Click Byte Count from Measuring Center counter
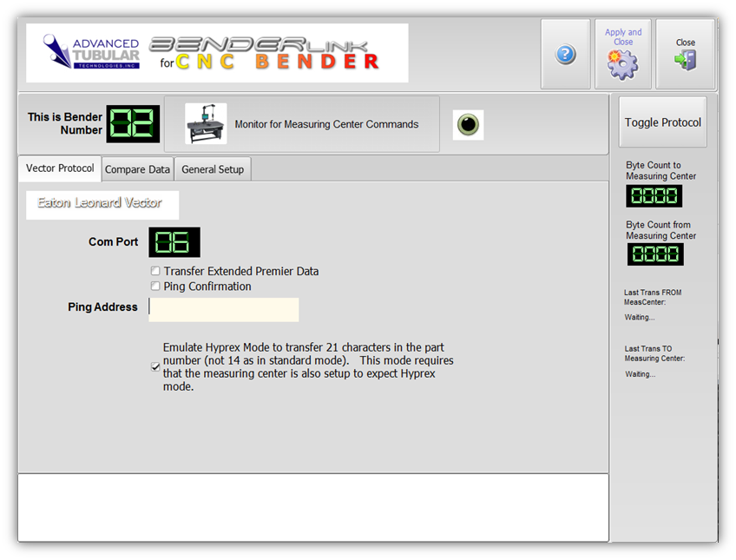736x560 pixels. point(654,254)
